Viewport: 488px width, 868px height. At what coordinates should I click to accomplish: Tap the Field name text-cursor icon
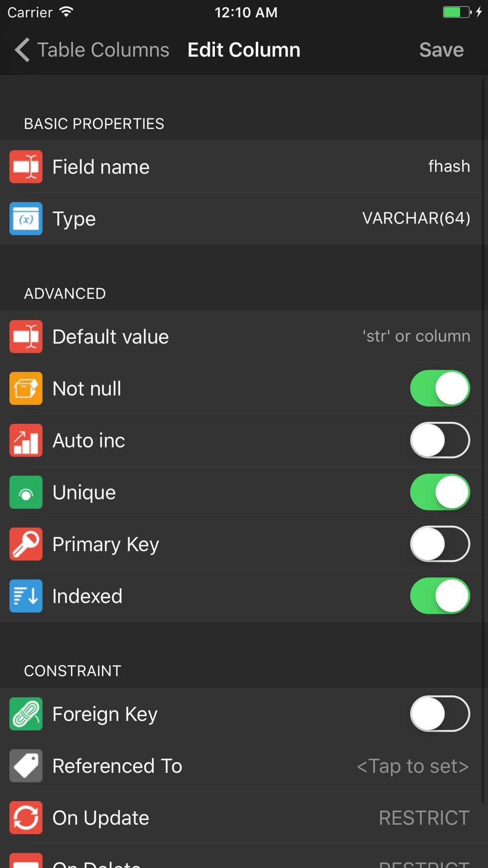pyautogui.click(x=26, y=167)
